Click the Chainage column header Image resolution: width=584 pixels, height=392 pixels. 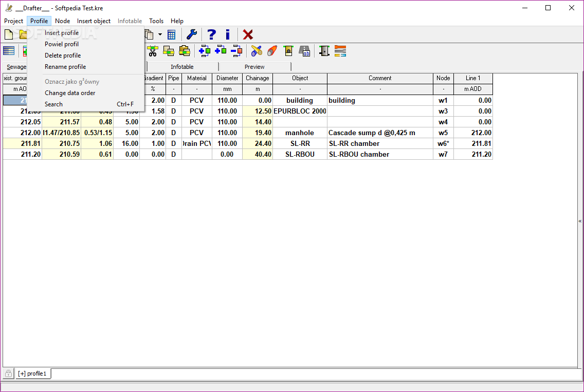point(258,78)
